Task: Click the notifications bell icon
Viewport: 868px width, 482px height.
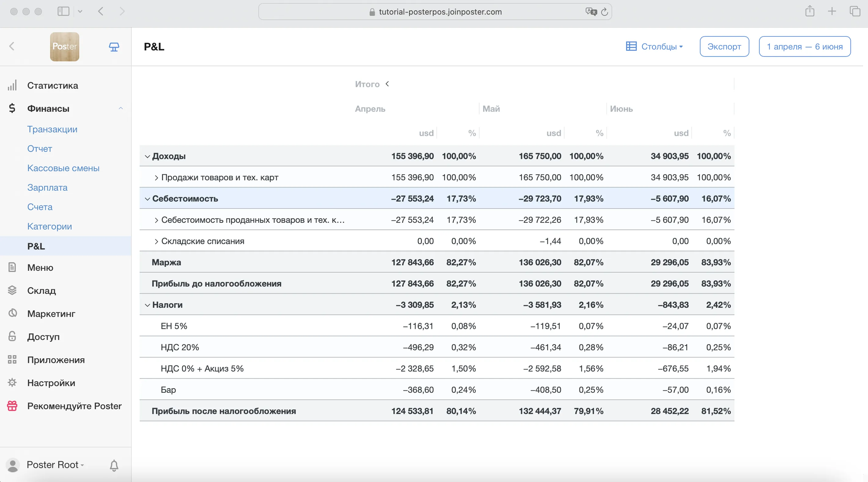Action: coord(114,465)
